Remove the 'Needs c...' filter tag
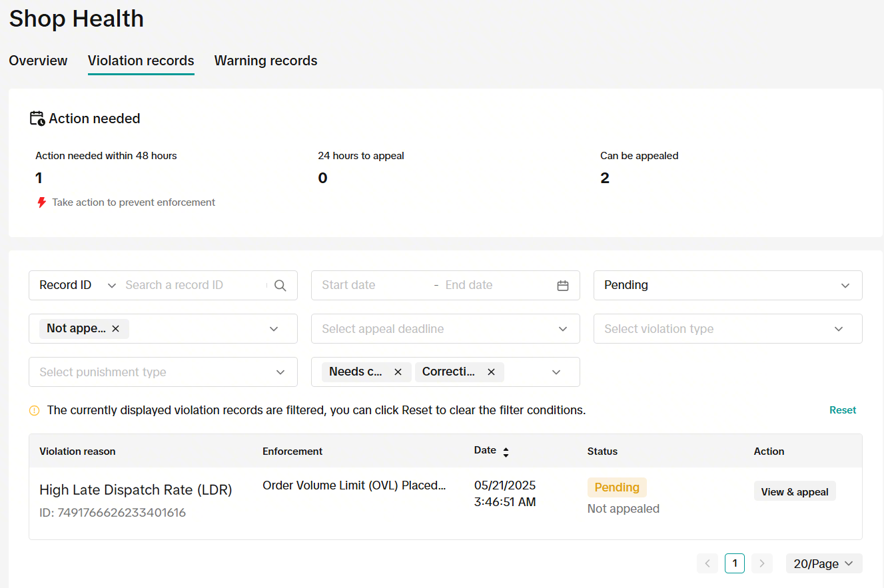Screen dimensions: 884x588 398,372
